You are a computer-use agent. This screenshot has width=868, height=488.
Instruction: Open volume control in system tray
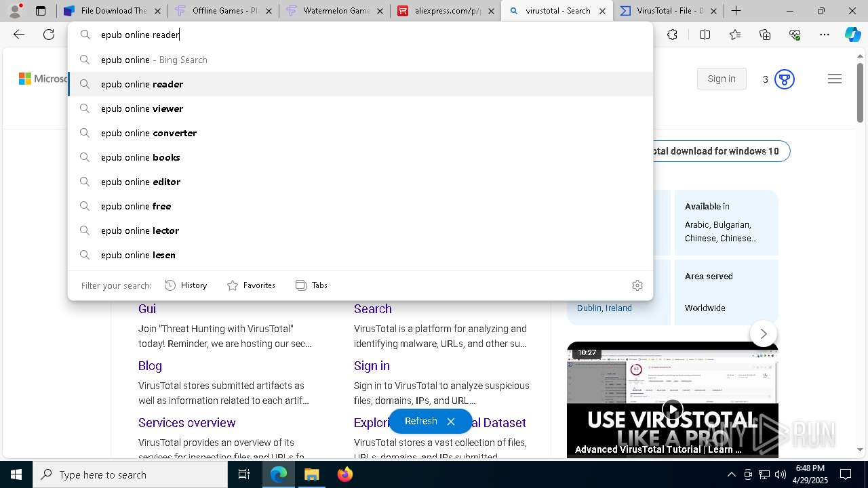tap(781, 474)
